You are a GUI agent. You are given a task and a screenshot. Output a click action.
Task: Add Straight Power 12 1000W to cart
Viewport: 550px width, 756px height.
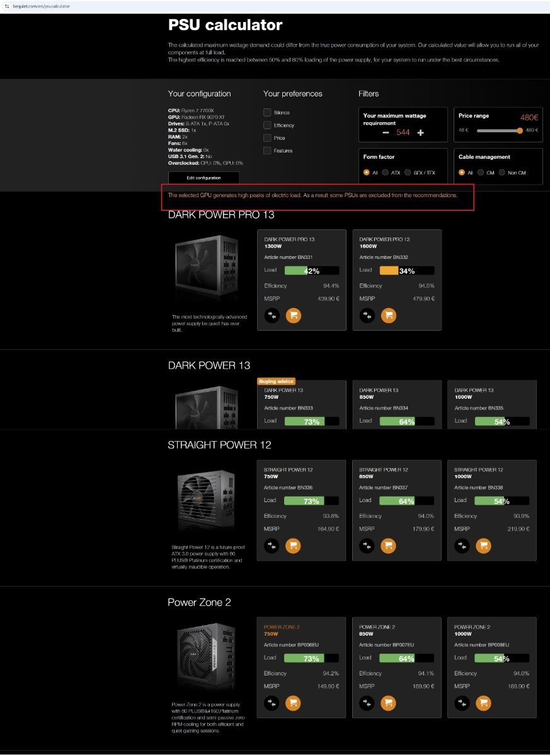pos(483,546)
